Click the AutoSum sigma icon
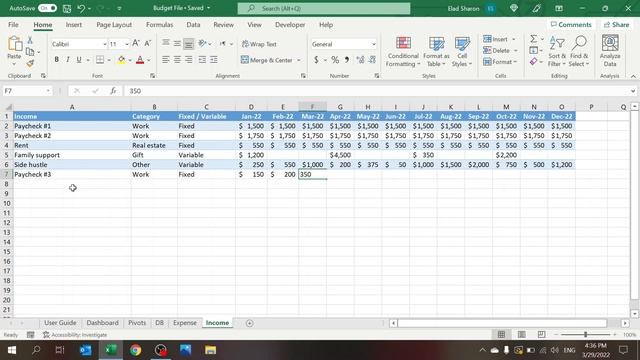The image size is (640, 360). click(533, 39)
